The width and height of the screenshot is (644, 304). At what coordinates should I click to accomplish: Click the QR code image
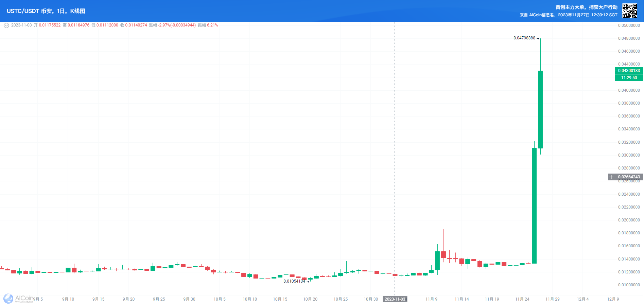pyautogui.click(x=629, y=11)
